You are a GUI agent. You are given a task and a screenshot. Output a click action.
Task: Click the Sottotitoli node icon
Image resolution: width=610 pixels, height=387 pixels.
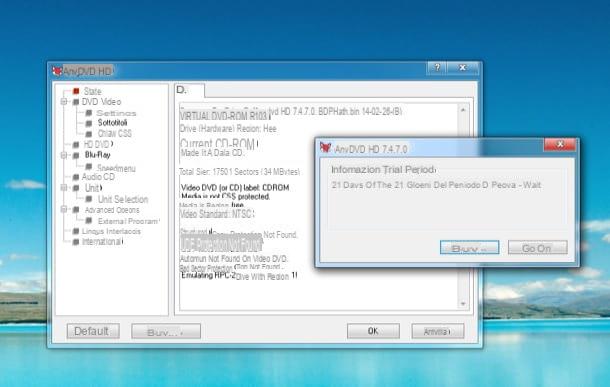click(89, 123)
